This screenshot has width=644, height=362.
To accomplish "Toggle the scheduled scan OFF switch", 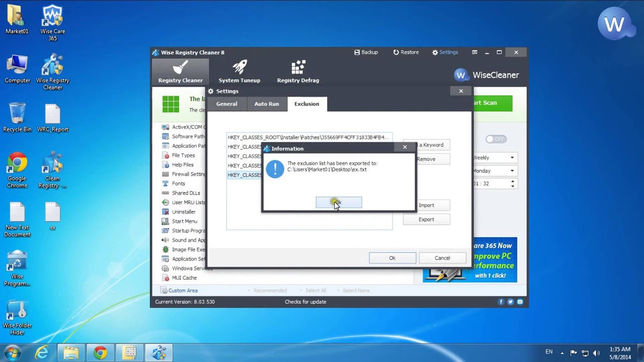I will point(495,139).
